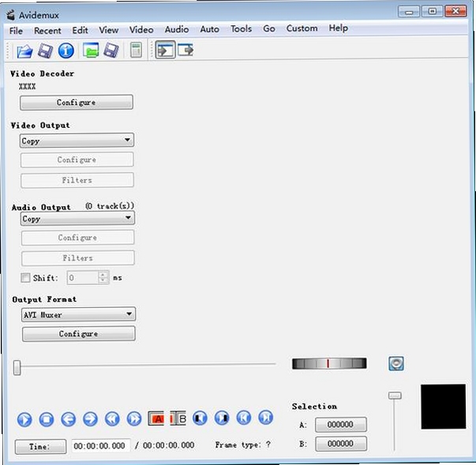Open the Edit menu

tap(81, 30)
